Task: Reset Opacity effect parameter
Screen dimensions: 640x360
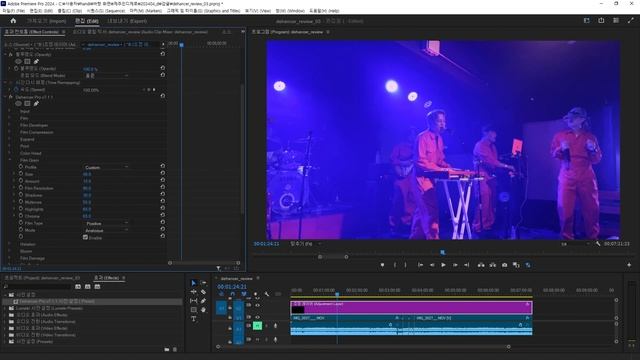Action: tap(162, 68)
